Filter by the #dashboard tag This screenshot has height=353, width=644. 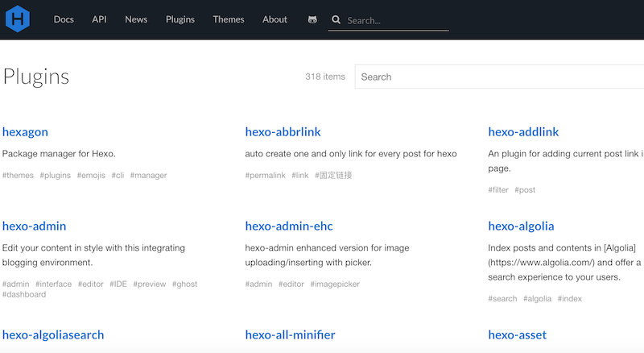[x=24, y=294]
